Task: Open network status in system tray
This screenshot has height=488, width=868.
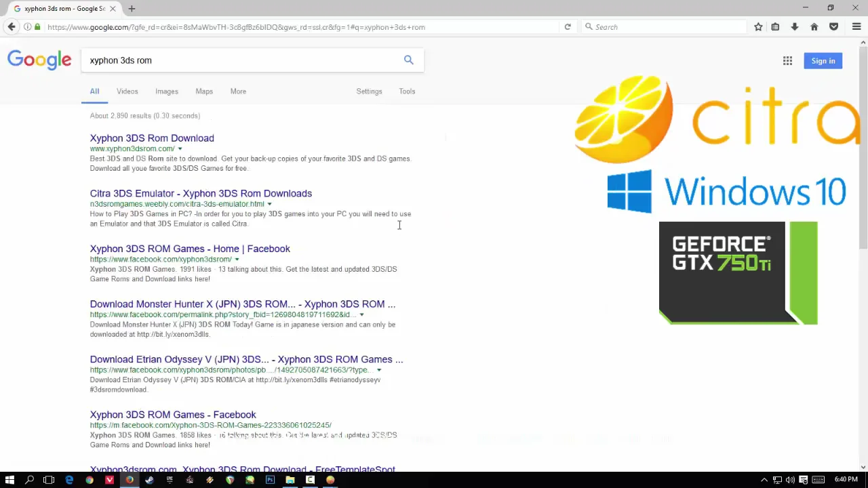Action: [x=777, y=480]
